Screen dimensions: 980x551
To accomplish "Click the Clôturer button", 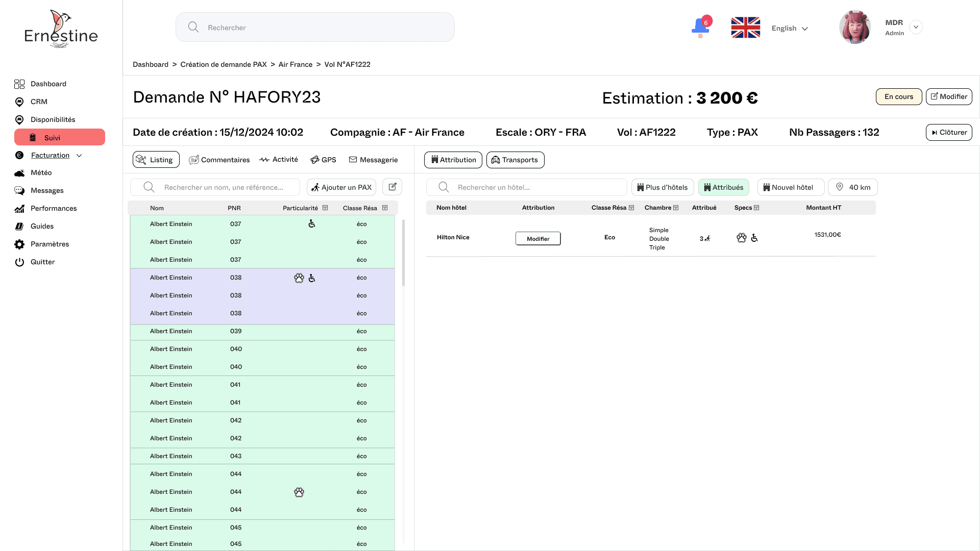I will click(948, 132).
